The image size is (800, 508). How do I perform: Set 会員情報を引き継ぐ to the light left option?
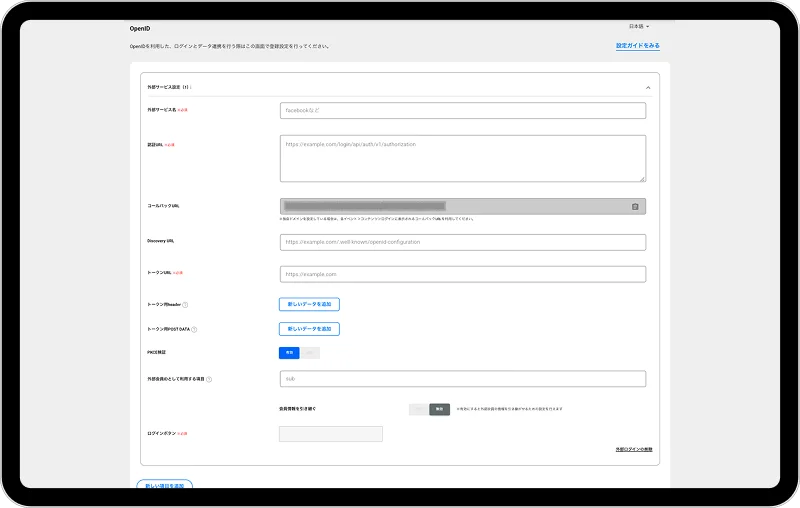tap(419, 409)
